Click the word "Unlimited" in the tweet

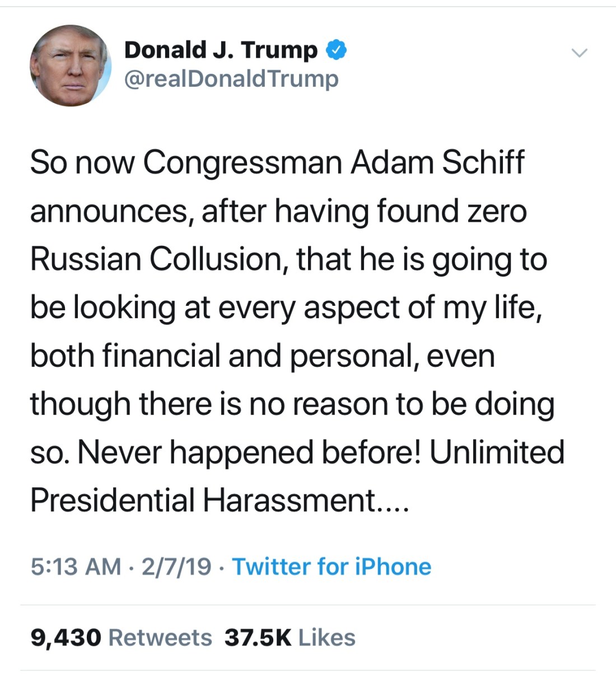497,452
